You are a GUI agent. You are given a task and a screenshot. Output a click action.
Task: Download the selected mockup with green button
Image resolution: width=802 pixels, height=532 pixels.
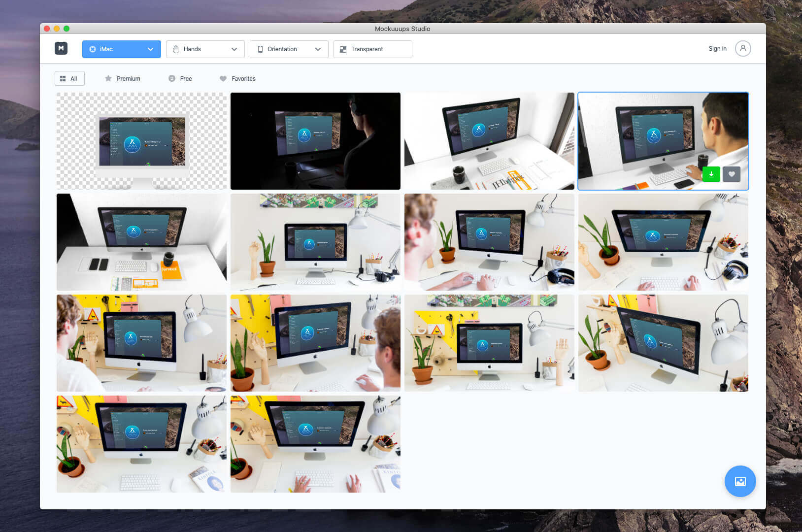711,174
